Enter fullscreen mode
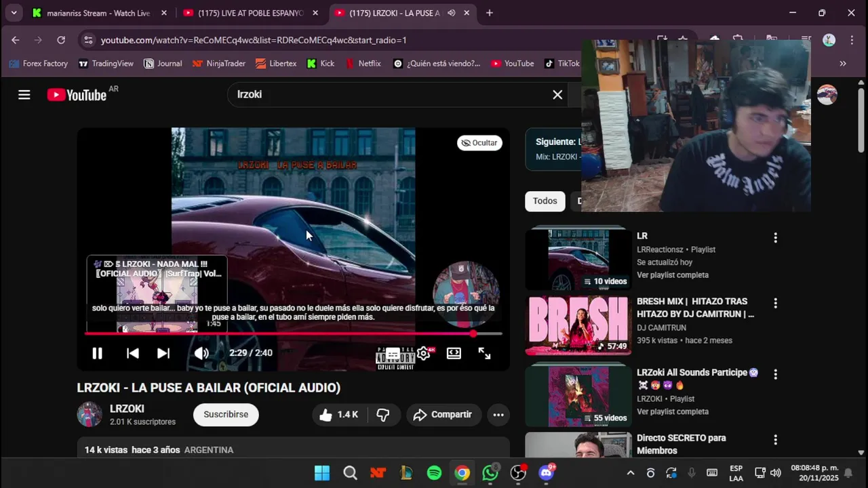868x488 pixels. [x=484, y=353]
